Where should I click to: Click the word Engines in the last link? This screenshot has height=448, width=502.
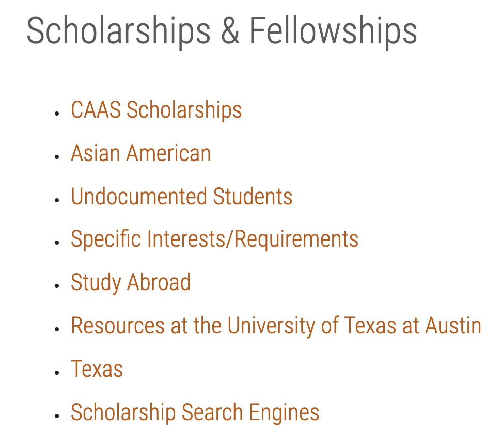284,413
